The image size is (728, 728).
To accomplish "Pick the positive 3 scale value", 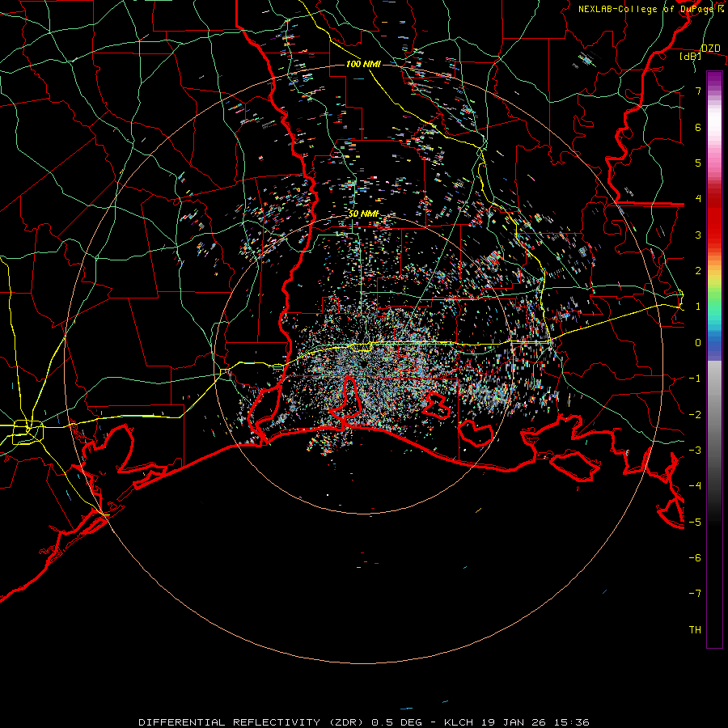I will coord(698,235).
